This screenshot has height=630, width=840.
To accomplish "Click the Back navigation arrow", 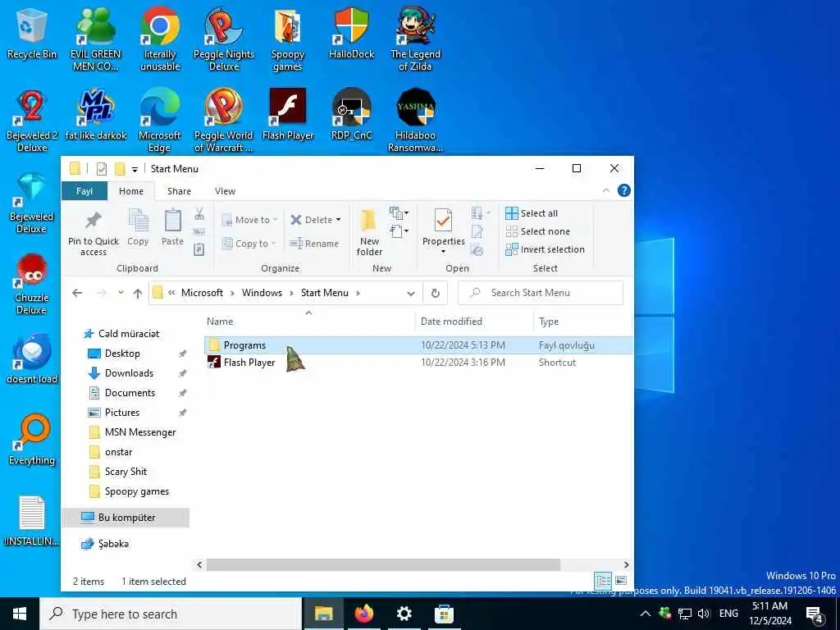I will (77, 293).
